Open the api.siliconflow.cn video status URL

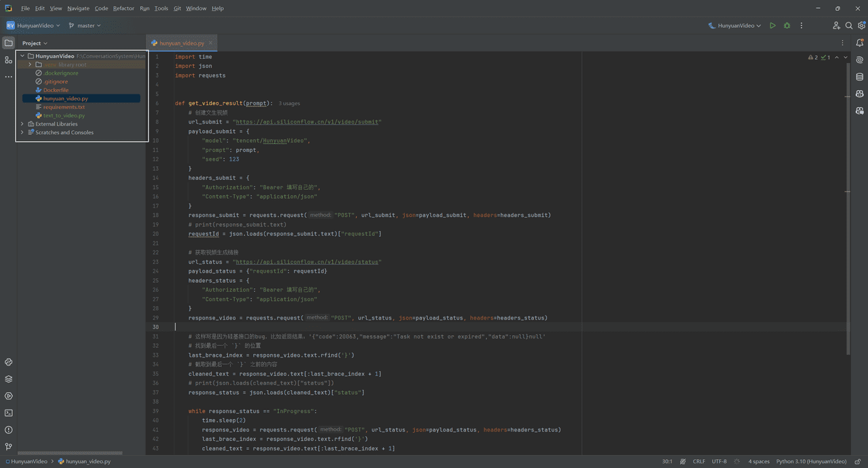(x=307, y=262)
